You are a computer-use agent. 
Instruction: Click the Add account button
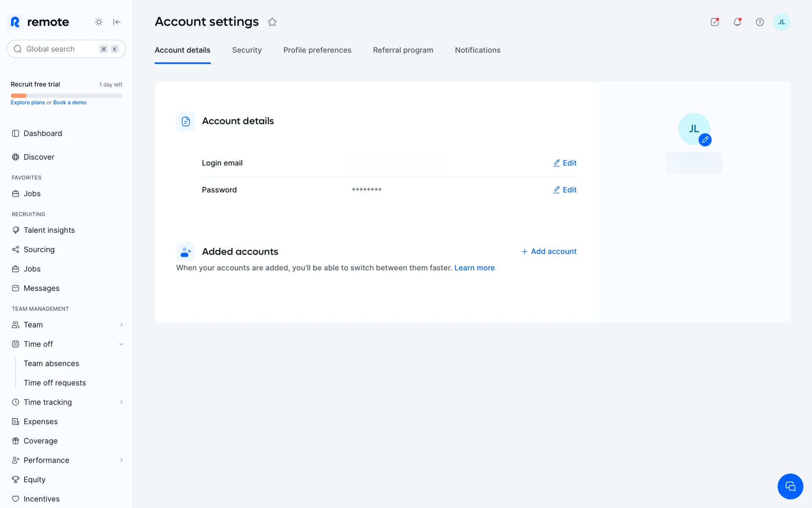[x=549, y=251]
